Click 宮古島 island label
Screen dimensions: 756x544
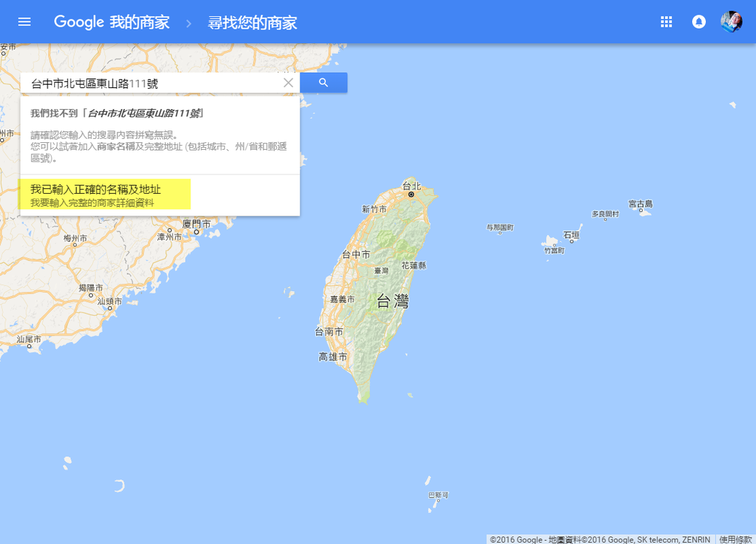[641, 204]
